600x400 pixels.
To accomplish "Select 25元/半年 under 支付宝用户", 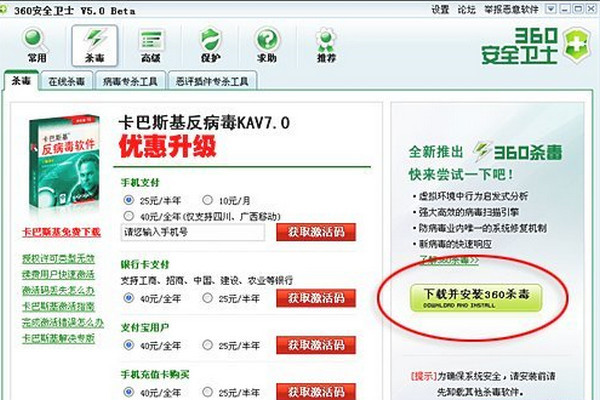I will (207, 345).
